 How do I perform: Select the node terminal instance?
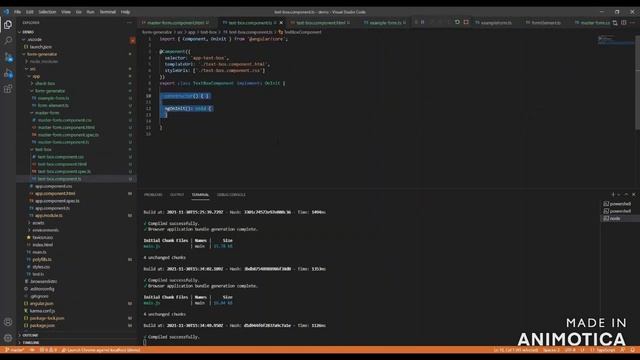(x=620, y=218)
